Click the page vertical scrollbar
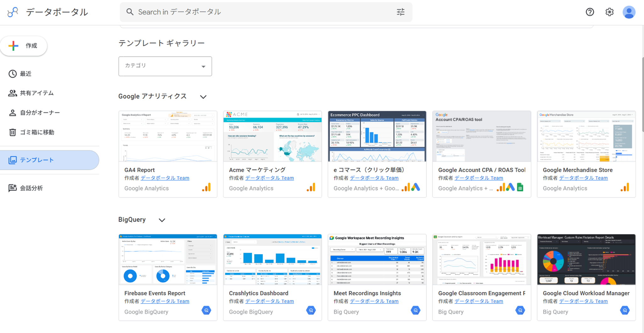 coord(642,94)
